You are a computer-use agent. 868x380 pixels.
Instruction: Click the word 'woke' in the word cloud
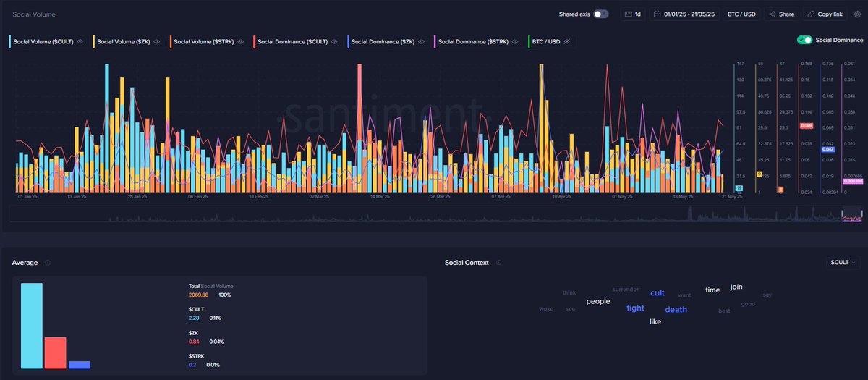pyautogui.click(x=545, y=308)
